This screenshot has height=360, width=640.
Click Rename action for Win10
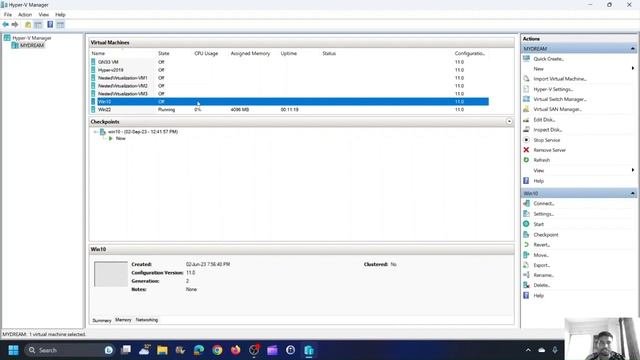pyautogui.click(x=543, y=275)
